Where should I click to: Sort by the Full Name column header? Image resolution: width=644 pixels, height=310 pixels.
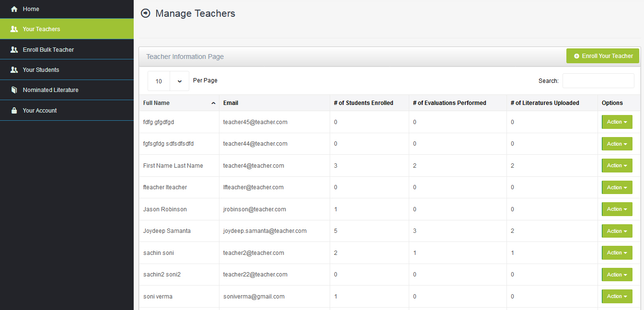(x=179, y=103)
